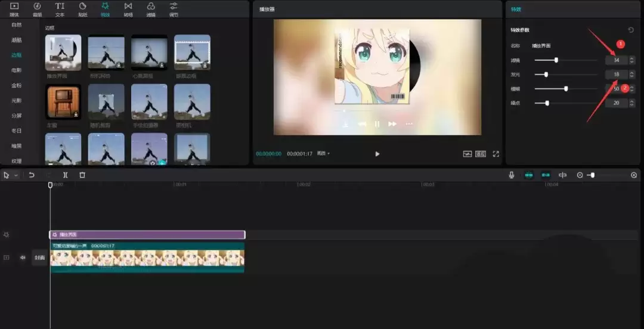Click the stepper arrows beside value 20
644x329 pixels.
point(631,103)
